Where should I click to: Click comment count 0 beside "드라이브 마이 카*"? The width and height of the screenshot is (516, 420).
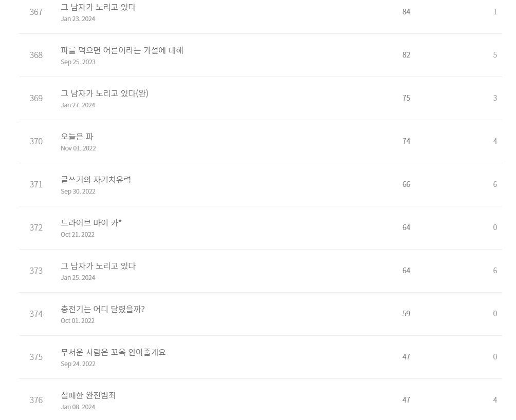[495, 227]
